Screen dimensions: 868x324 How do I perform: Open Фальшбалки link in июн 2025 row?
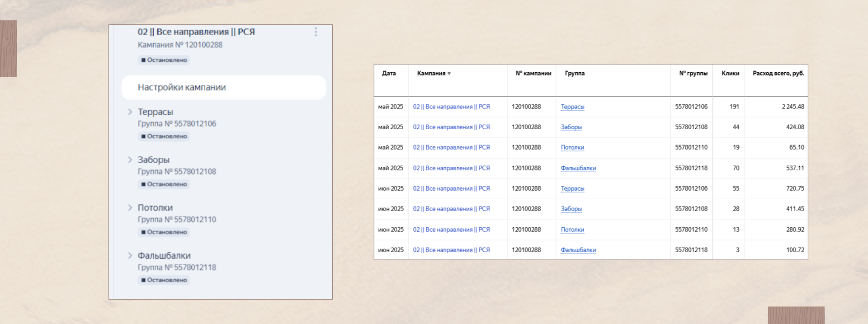point(578,250)
